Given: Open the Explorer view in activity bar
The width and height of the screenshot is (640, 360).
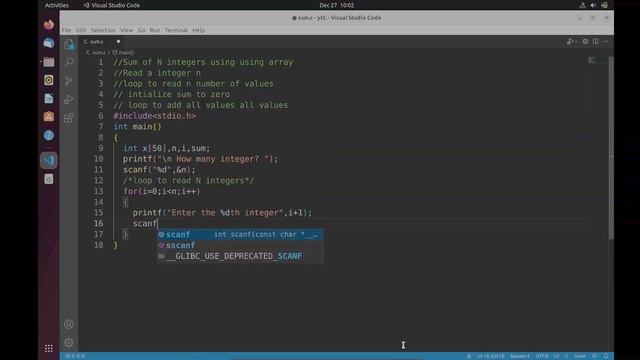Looking at the screenshot, I should tap(69, 44).
